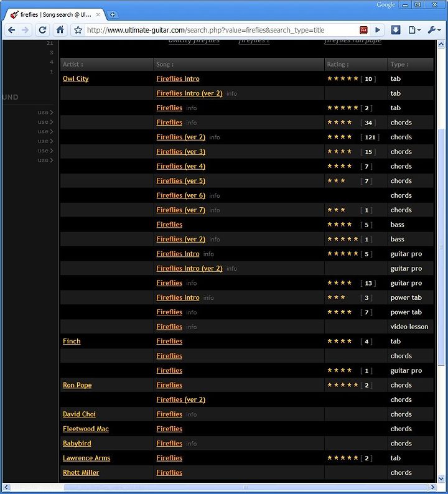Open the Fireflies video lesson link
Screen dimensions: 448x494
169,327
